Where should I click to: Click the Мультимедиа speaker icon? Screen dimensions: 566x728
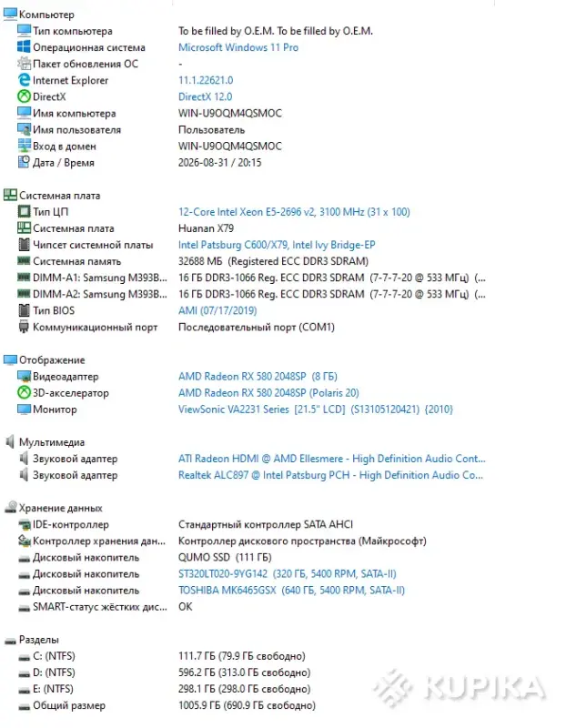pyautogui.click(x=10, y=441)
